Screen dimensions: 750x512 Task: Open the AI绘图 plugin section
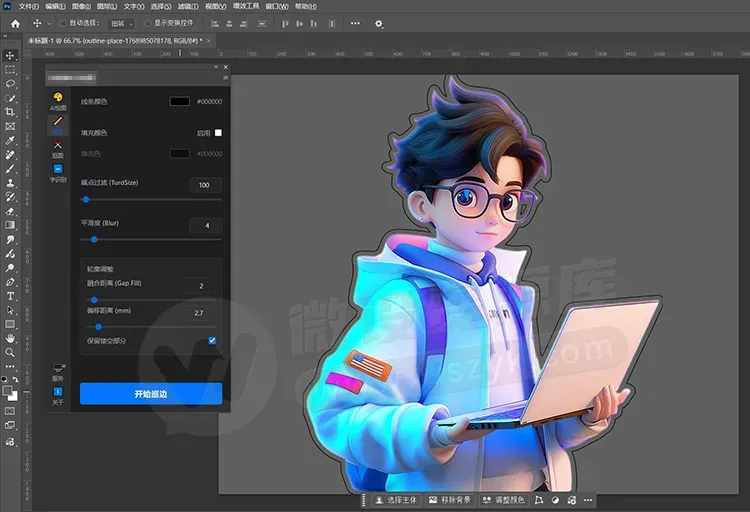(x=58, y=101)
